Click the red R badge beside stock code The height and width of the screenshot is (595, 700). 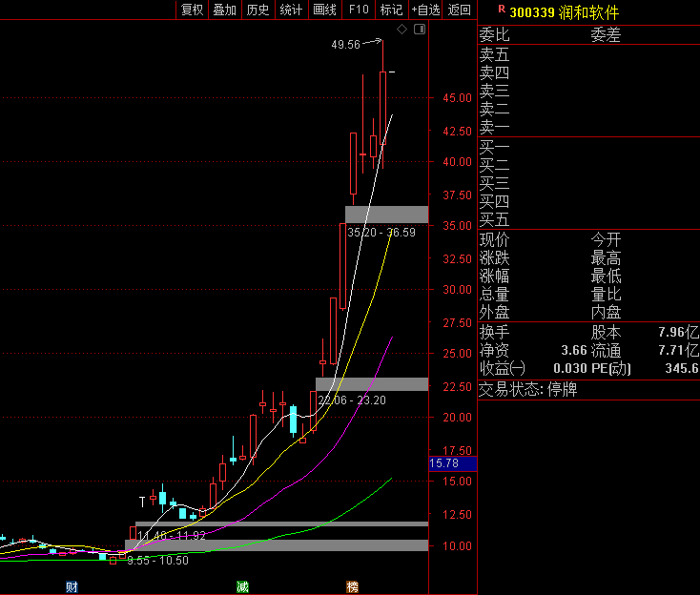tap(502, 9)
